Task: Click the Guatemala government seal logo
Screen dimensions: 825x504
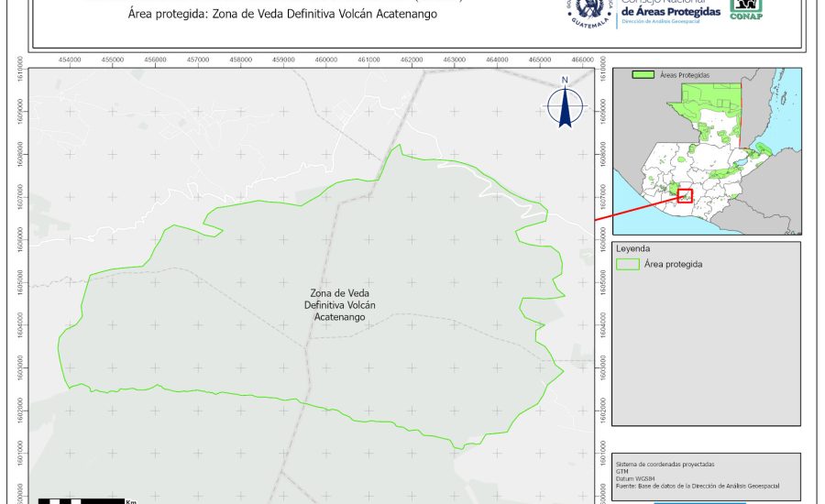Action: coord(588,11)
